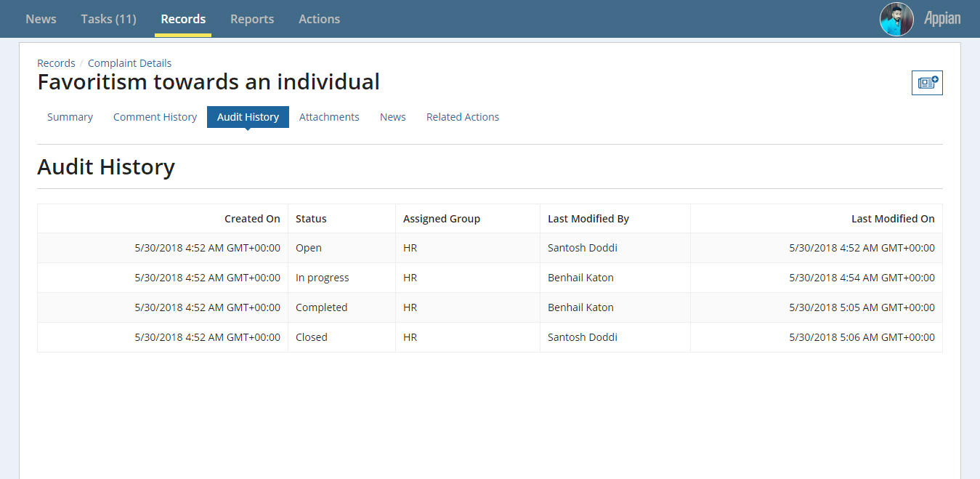
Task: Click the news post icon button
Action: point(927,83)
